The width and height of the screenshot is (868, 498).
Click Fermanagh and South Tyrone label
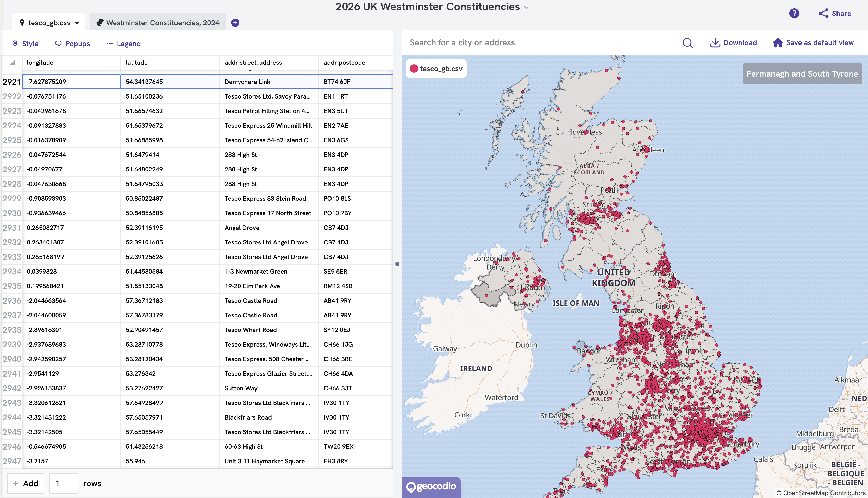(802, 74)
